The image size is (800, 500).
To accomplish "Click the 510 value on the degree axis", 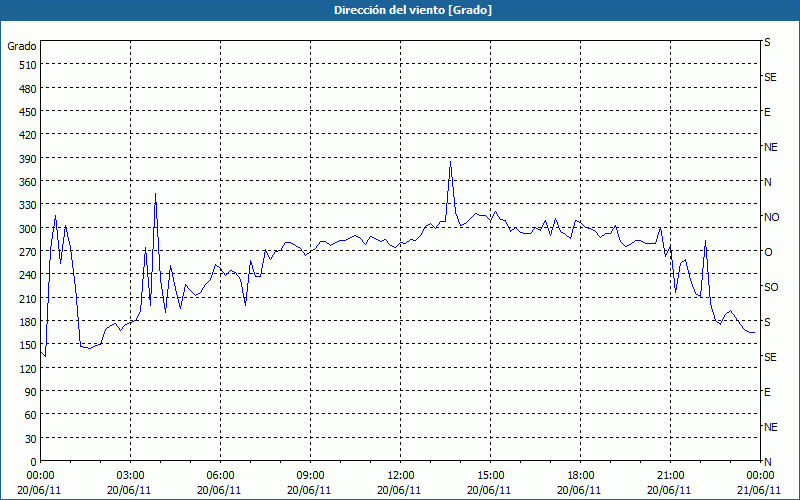I will pos(28,65).
